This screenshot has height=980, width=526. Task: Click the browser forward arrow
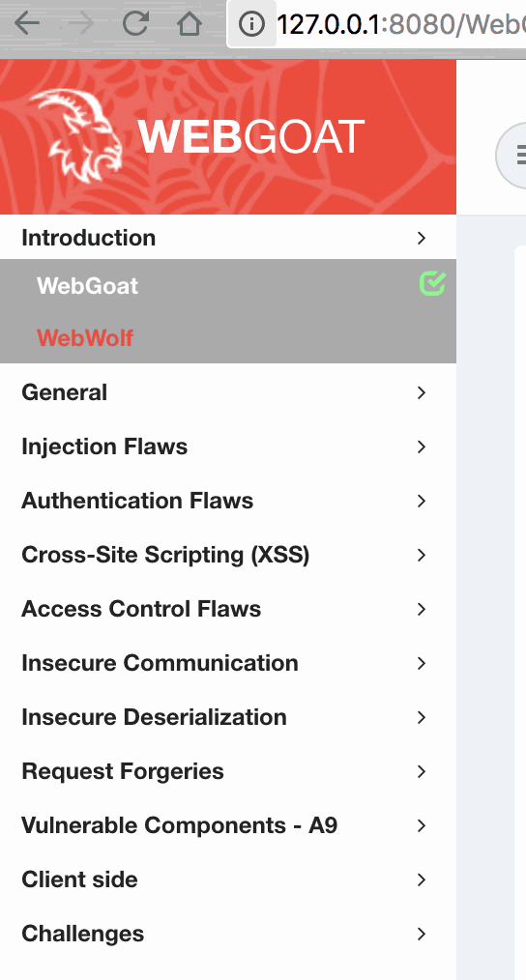(x=80, y=24)
